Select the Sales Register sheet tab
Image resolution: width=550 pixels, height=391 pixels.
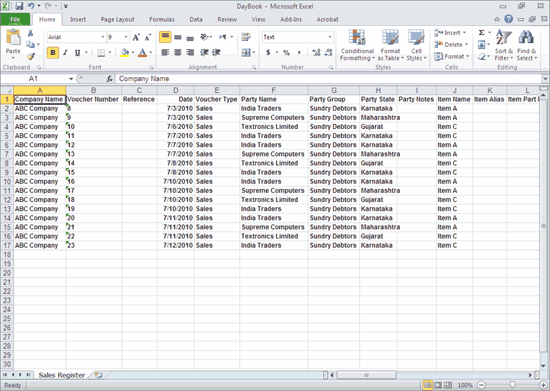pyautogui.click(x=62, y=375)
